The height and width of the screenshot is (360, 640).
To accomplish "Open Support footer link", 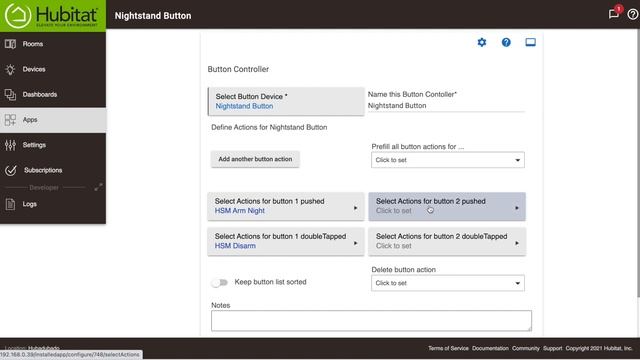I will point(553,348).
